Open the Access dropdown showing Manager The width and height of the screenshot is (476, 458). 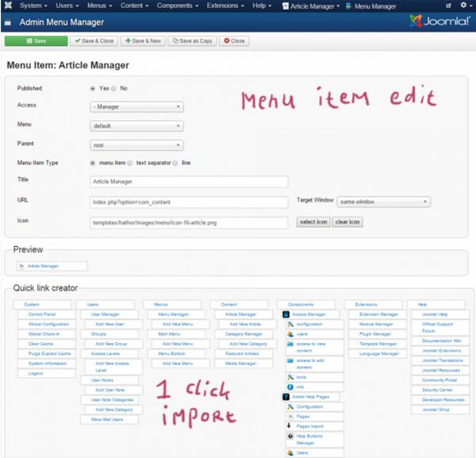coord(136,106)
